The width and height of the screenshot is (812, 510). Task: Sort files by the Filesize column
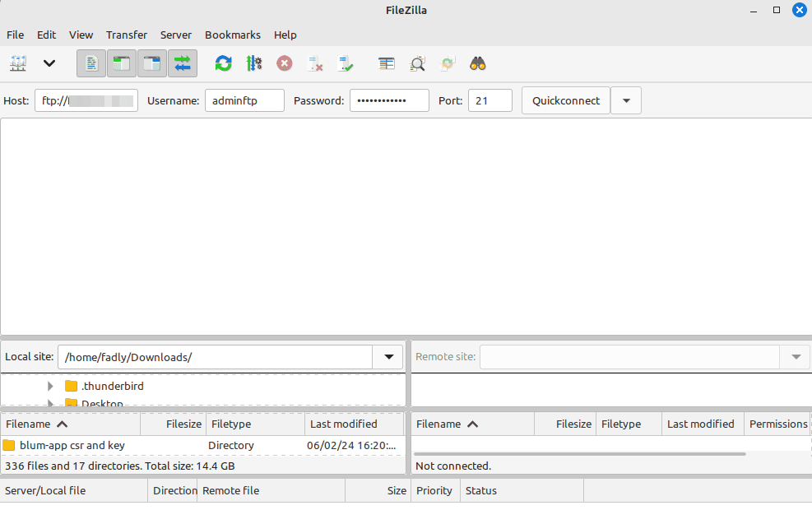coord(183,424)
